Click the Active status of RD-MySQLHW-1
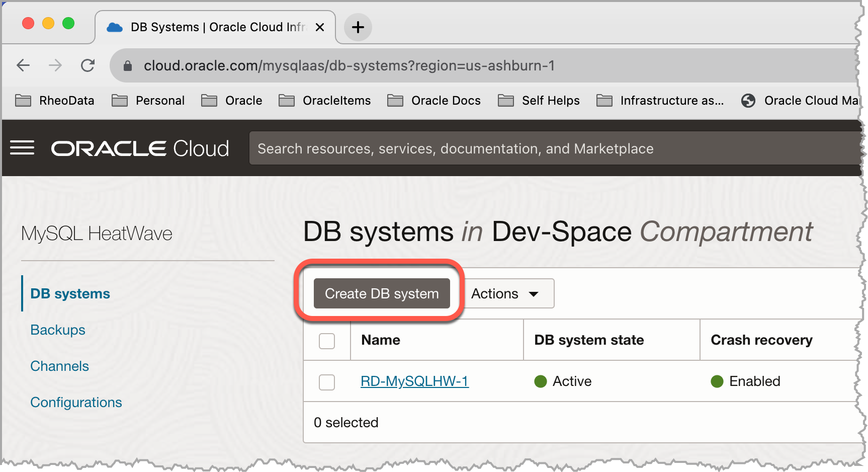The width and height of the screenshot is (868, 472). [563, 381]
